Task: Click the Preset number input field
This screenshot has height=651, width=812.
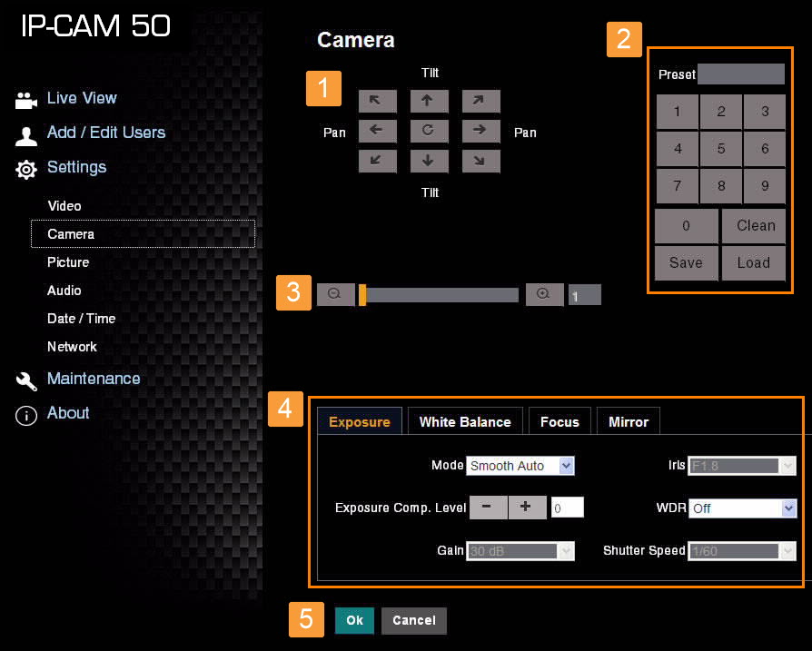Action: [740, 74]
